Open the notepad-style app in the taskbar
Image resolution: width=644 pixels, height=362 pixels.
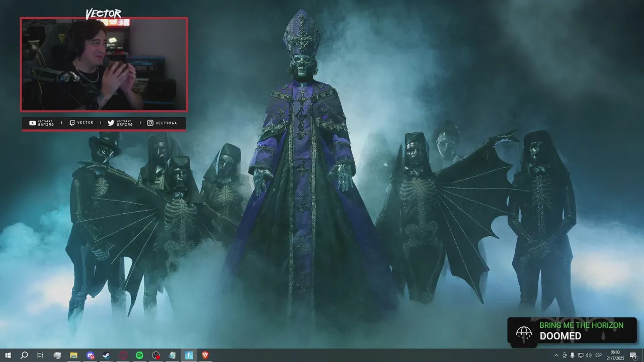(172, 355)
